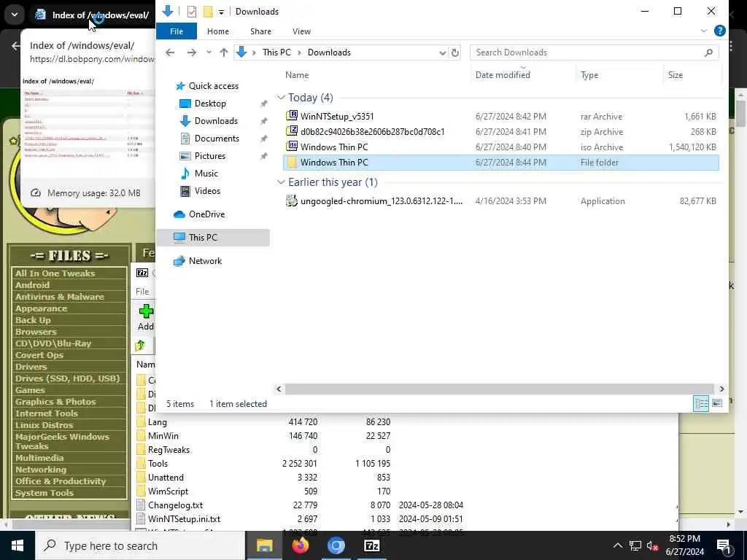747x560 pixels.
Task: Sort by the Size column header
Action: tap(676, 75)
